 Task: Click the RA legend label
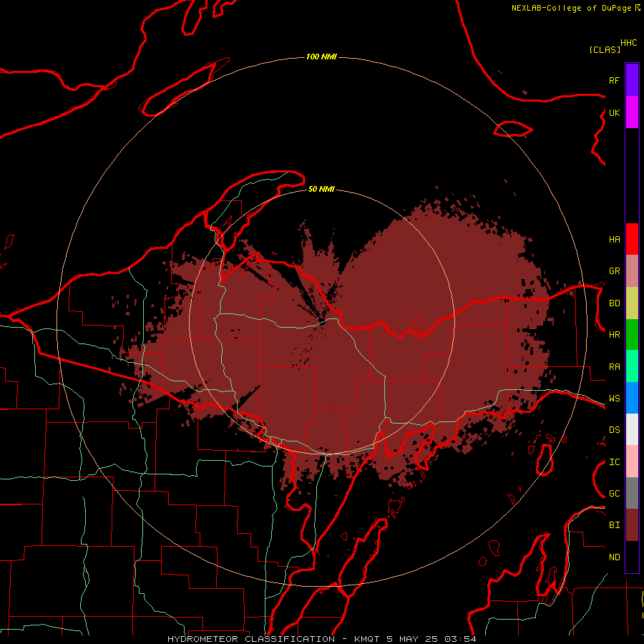tap(614, 367)
